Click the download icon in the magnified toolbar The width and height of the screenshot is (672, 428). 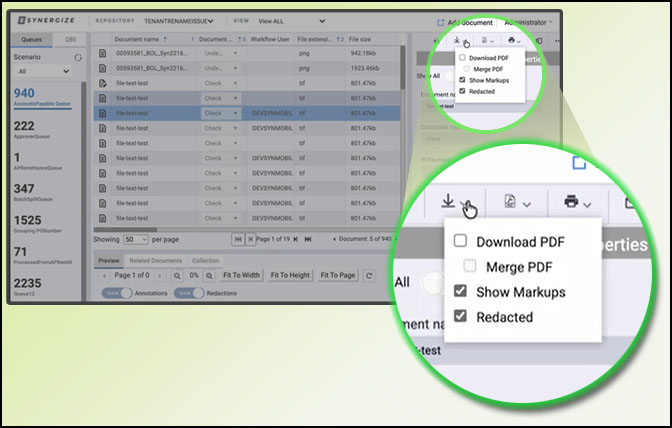pyautogui.click(x=447, y=202)
